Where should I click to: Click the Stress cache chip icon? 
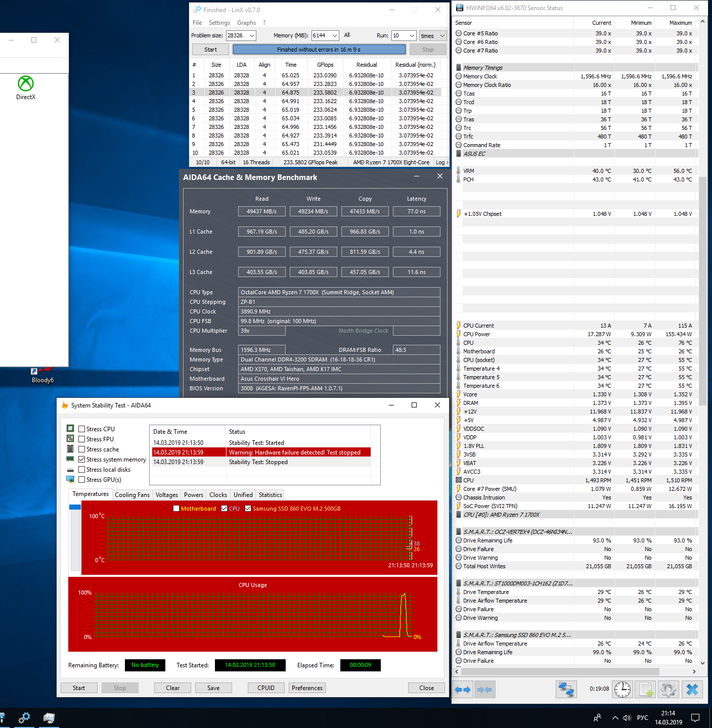[70, 449]
